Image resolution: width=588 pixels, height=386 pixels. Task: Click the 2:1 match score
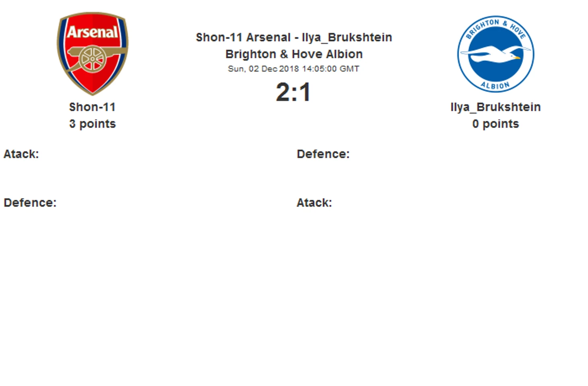point(294,92)
